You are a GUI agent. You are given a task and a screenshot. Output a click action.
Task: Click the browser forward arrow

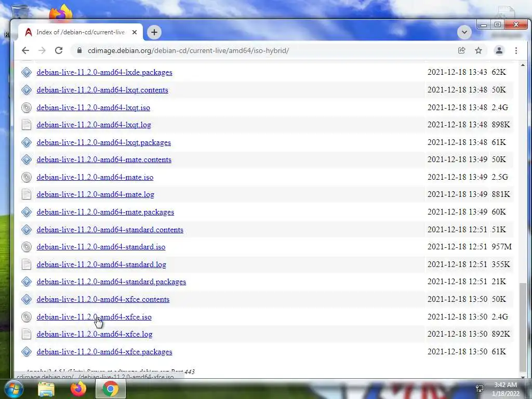(x=42, y=50)
